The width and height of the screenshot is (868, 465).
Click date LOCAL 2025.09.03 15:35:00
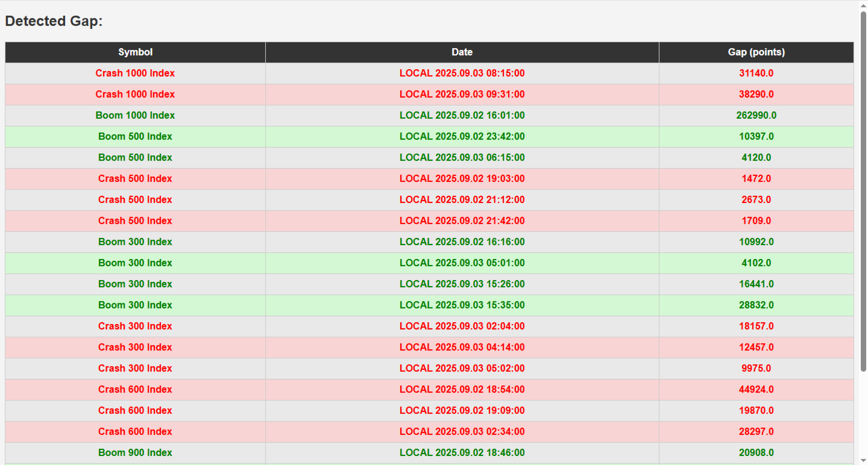(462, 305)
